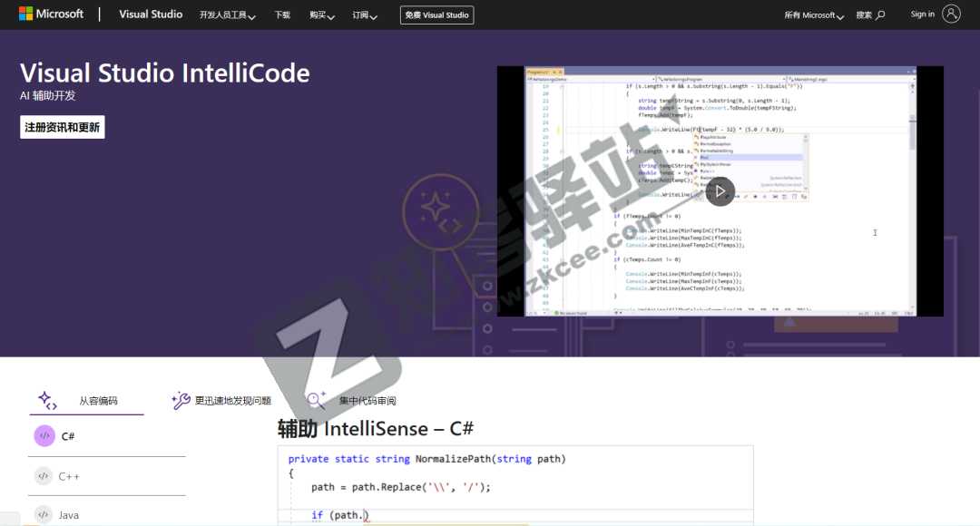Select the C++ language icon
The height and width of the screenshot is (526, 980).
coord(43,475)
